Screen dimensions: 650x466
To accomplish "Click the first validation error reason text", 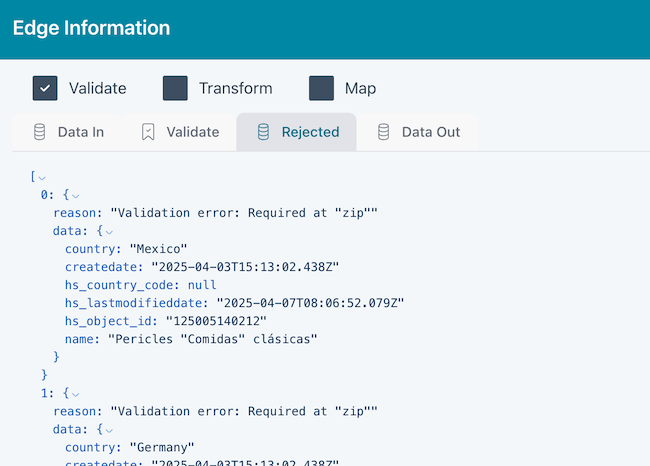I will (245, 213).
